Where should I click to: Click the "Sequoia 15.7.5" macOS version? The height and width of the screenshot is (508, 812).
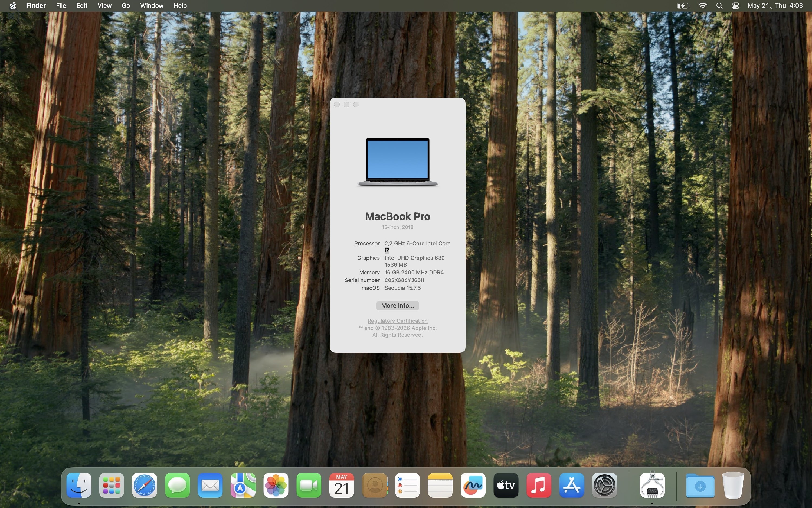(x=403, y=288)
